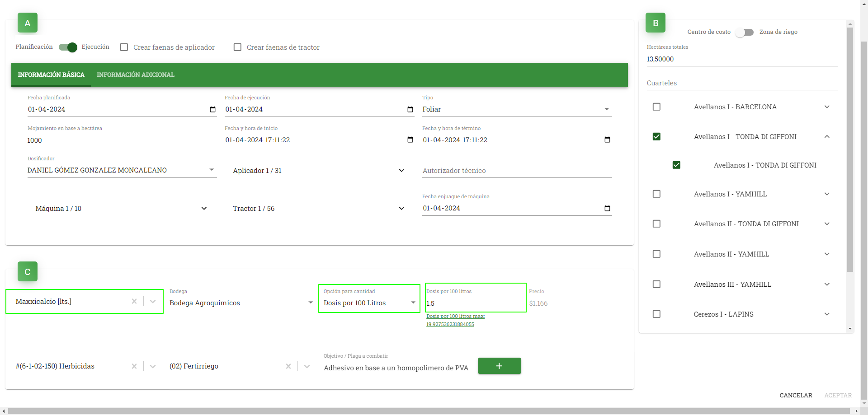This screenshot has width=868, height=415.
Task: Check Avellanos I - BARCELONA checkbox
Action: 656,107
